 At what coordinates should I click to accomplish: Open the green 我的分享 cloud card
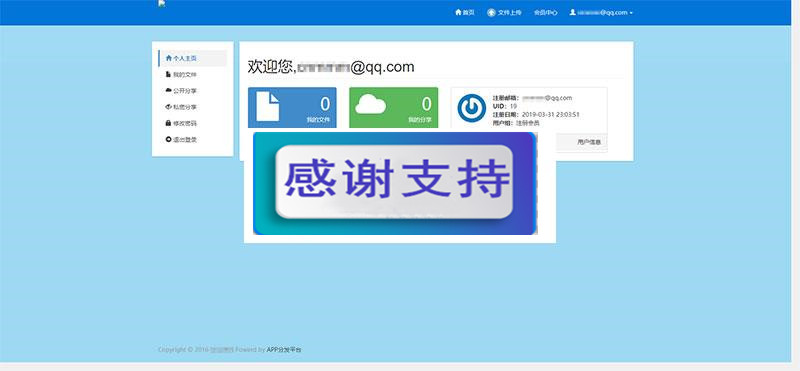pyautogui.click(x=393, y=107)
